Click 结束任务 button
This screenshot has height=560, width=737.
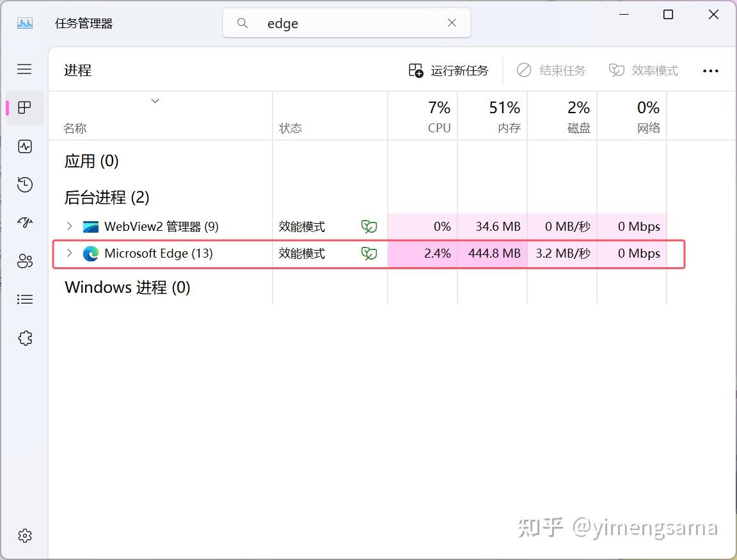(x=551, y=70)
